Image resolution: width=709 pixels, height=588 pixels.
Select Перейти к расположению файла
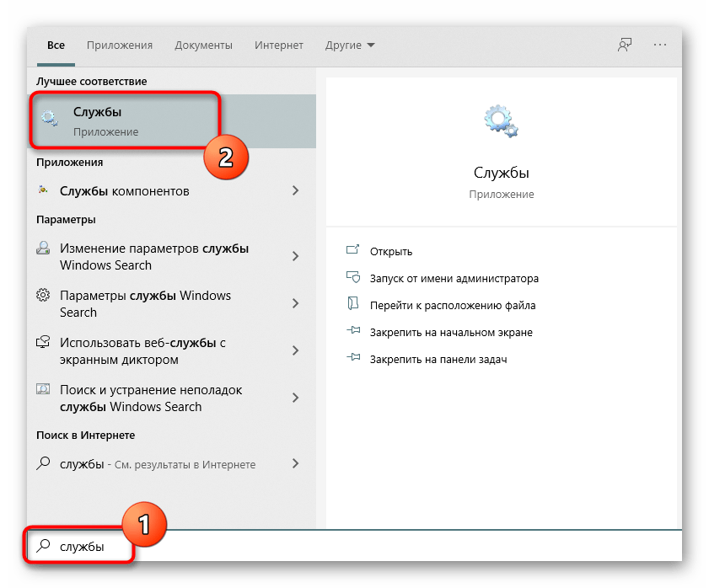pos(452,305)
